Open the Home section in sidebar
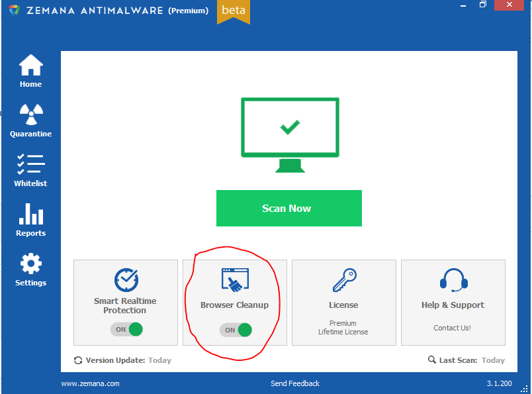 point(30,71)
